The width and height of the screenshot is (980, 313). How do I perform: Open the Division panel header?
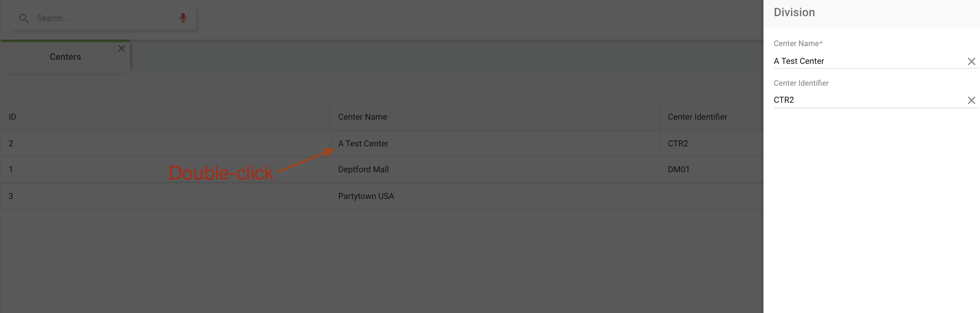(x=793, y=12)
